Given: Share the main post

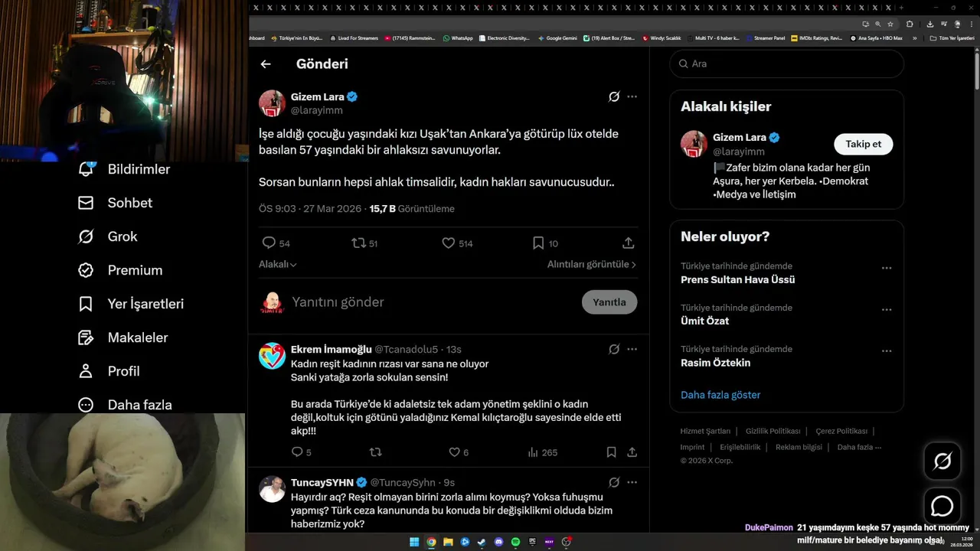Looking at the screenshot, I should (x=628, y=243).
